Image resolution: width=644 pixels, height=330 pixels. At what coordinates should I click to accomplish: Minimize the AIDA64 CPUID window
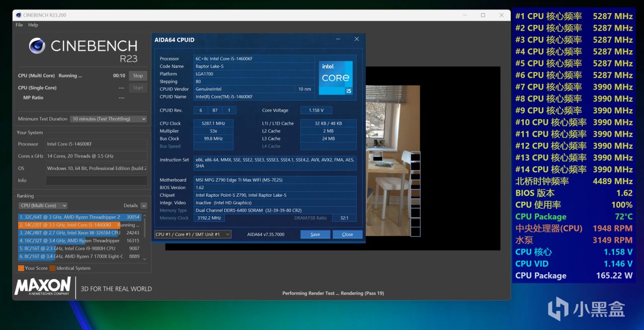pos(338,39)
